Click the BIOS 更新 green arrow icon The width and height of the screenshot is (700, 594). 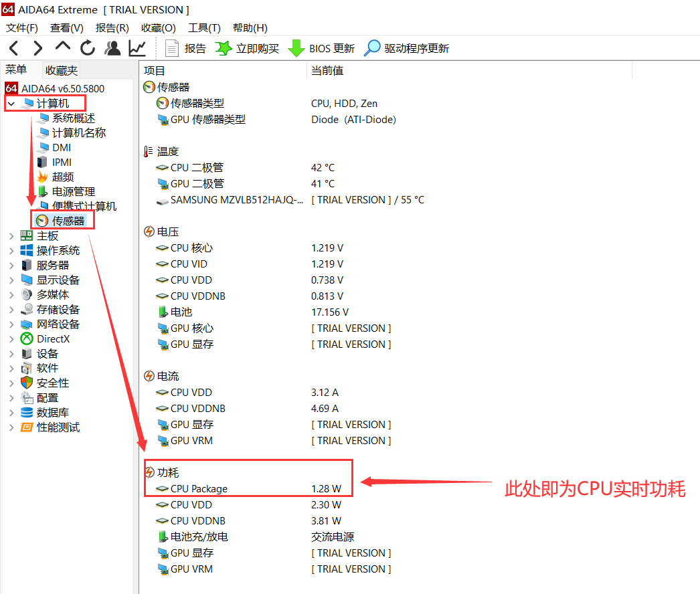tap(295, 47)
